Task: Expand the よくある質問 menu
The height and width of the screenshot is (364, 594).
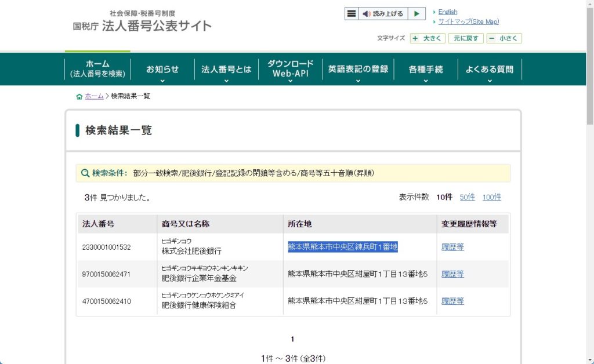Action: [490, 70]
